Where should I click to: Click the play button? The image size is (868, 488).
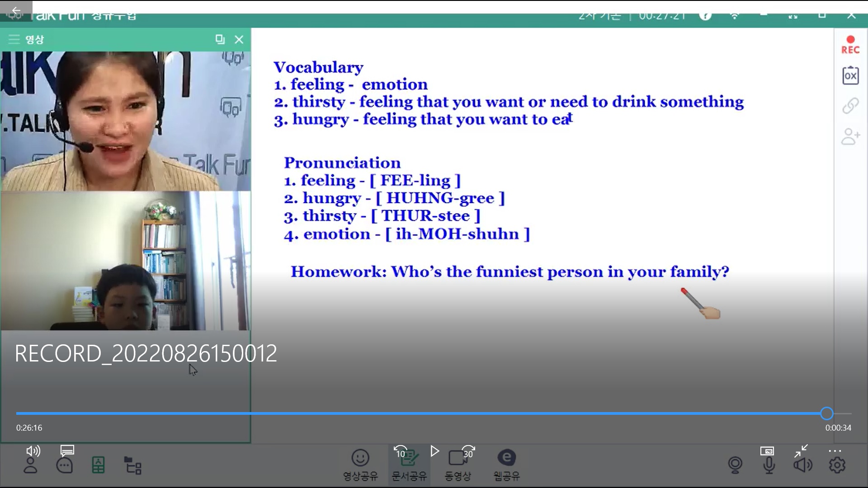point(434,451)
